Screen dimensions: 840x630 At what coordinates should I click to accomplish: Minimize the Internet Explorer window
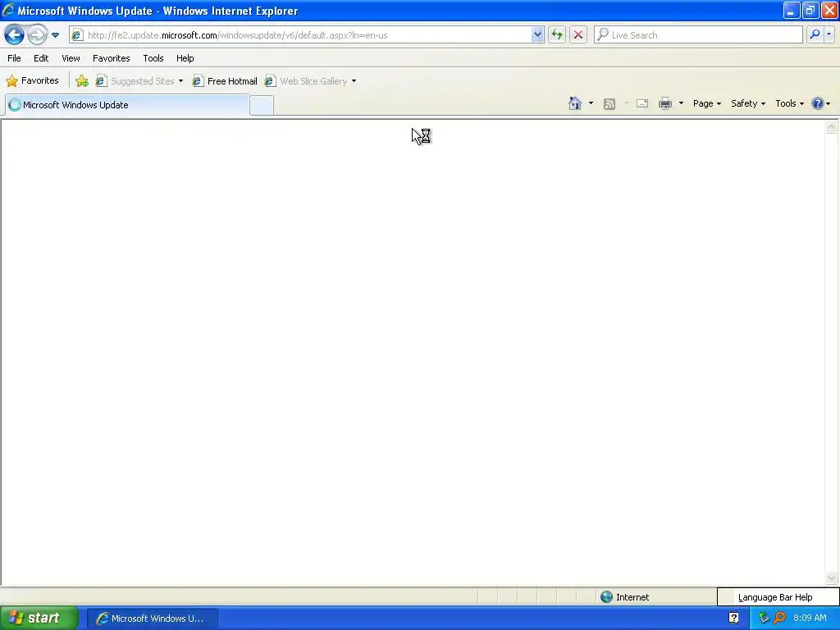click(x=791, y=10)
